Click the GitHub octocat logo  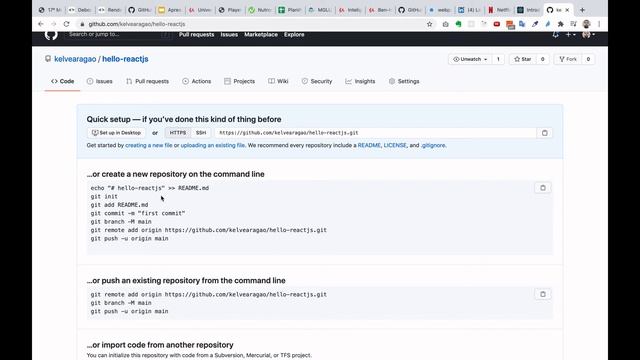coord(51,35)
